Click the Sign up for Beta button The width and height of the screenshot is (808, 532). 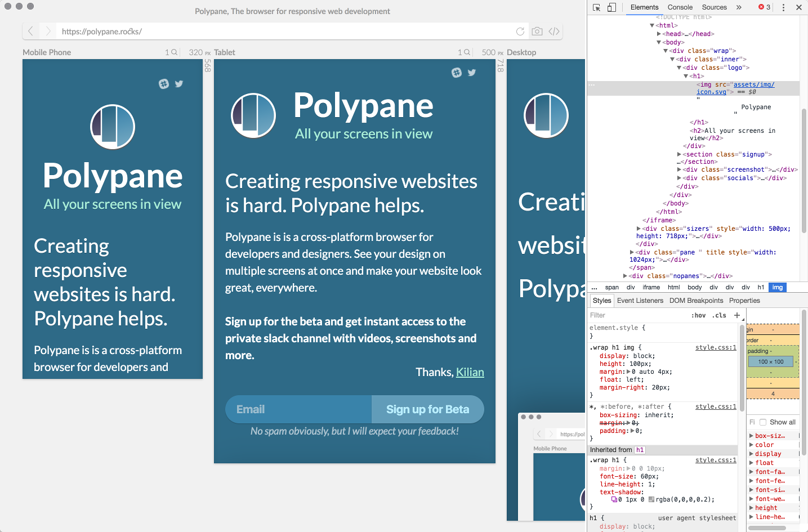point(427,409)
